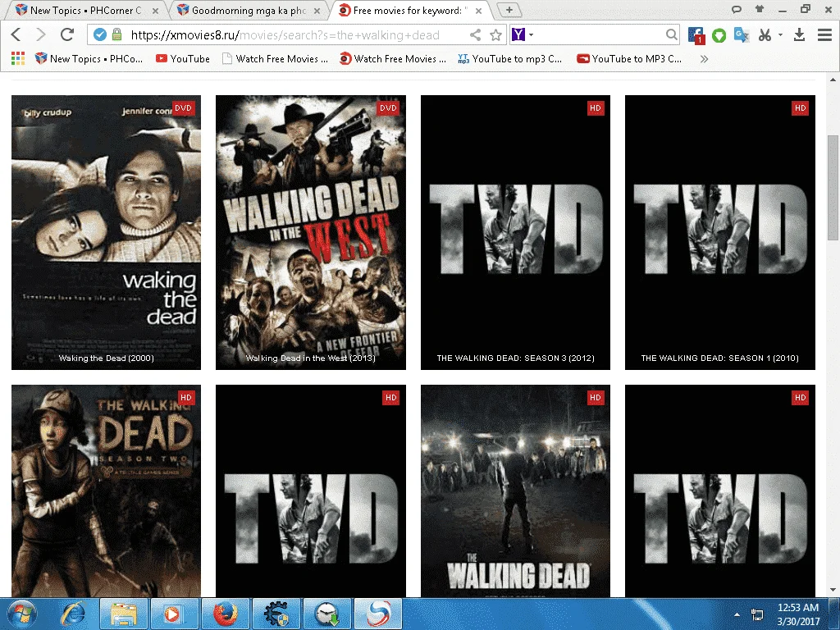This screenshot has width=840, height=630.
Task: Open the media player taskbar icon
Action: tap(174, 614)
